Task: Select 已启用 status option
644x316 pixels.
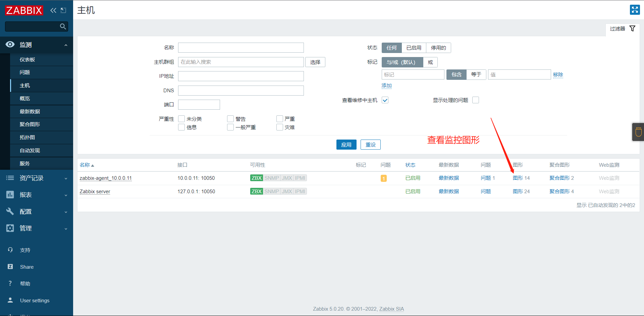Action: 414,48
